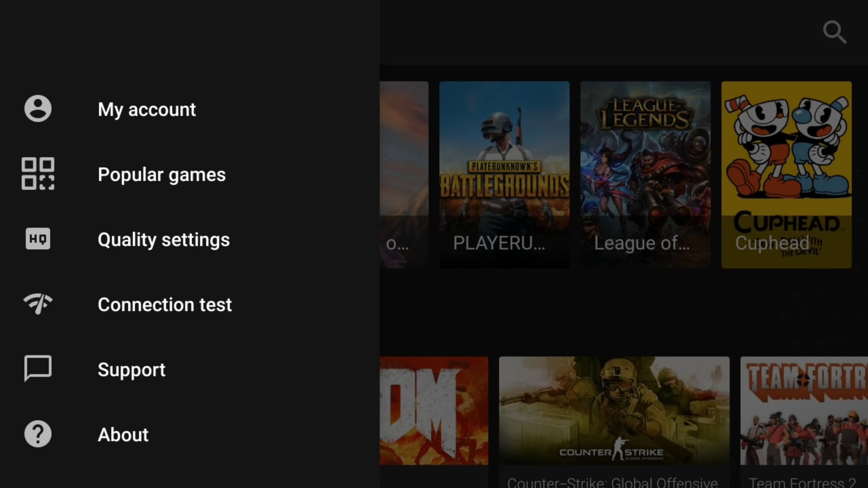868x488 pixels.
Task: Select the Popular games menu entry
Action: tap(190, 174)
